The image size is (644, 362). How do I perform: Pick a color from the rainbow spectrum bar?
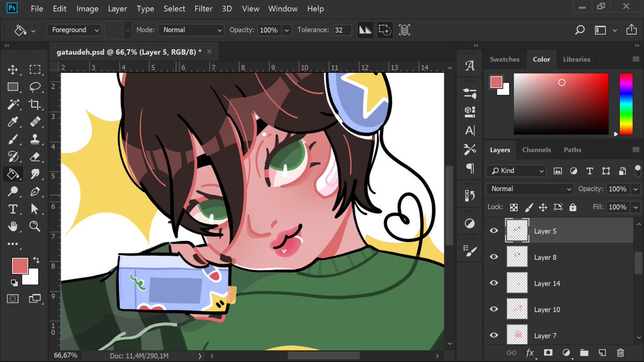point(625,104)
